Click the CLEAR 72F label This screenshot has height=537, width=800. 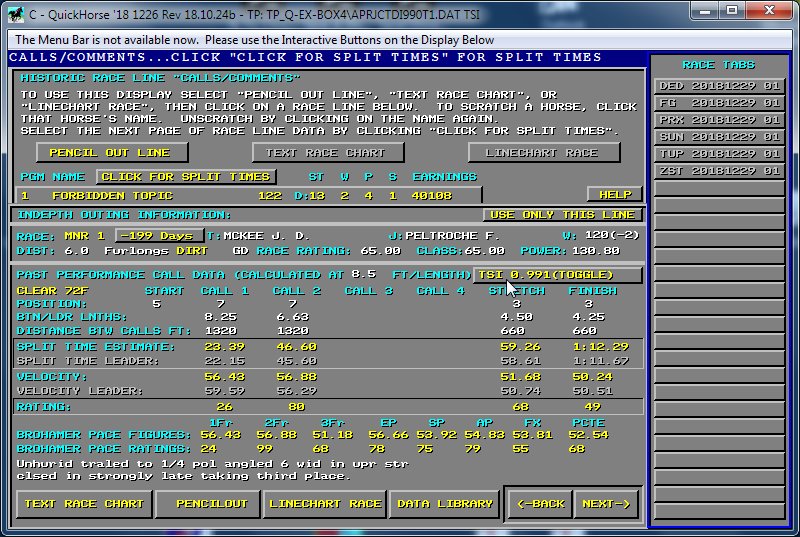pyautogui.click(x=53, y=291)
